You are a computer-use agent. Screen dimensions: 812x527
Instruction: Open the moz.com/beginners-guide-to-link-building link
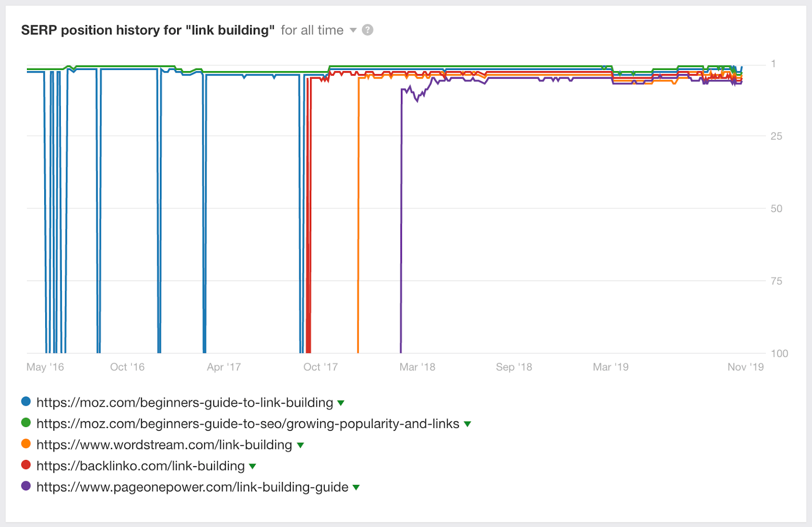coord(185,403)
